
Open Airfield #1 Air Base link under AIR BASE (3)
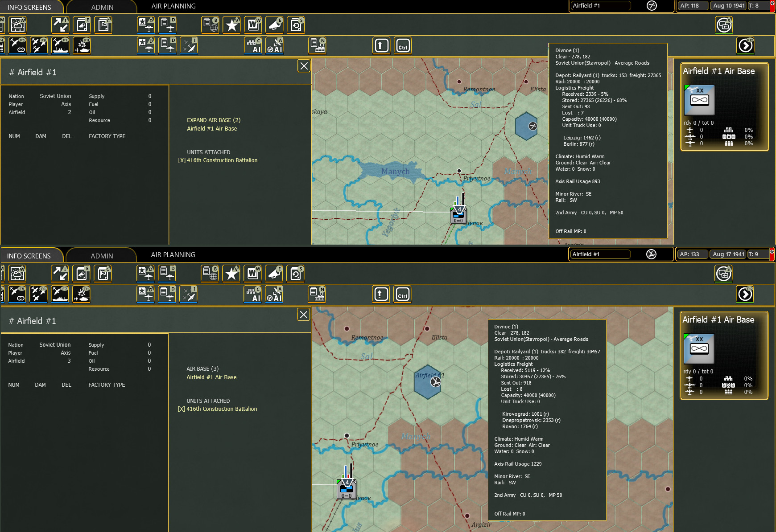[211, 377]
